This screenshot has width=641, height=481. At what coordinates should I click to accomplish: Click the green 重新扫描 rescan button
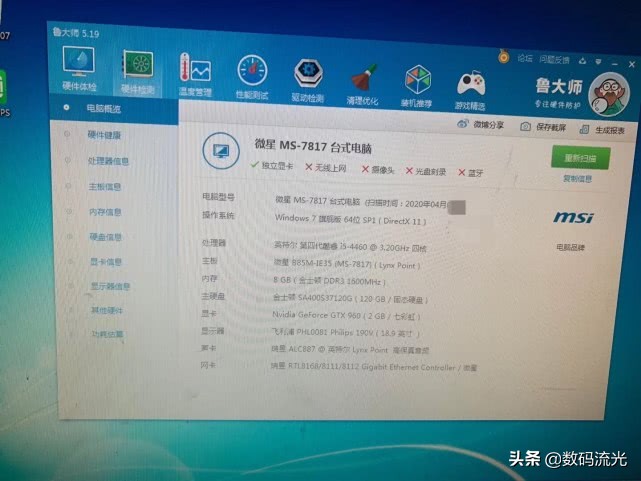click(580, 158)
